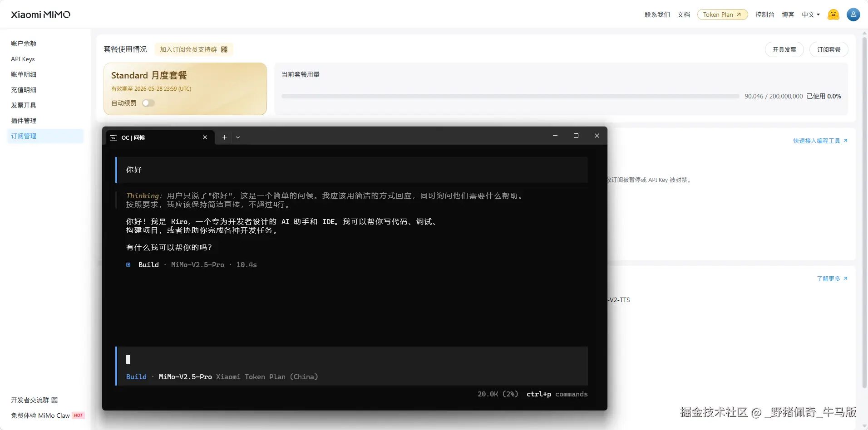Toggle 免费体验 MiMo Claw in sidebar

click(41, 415)
